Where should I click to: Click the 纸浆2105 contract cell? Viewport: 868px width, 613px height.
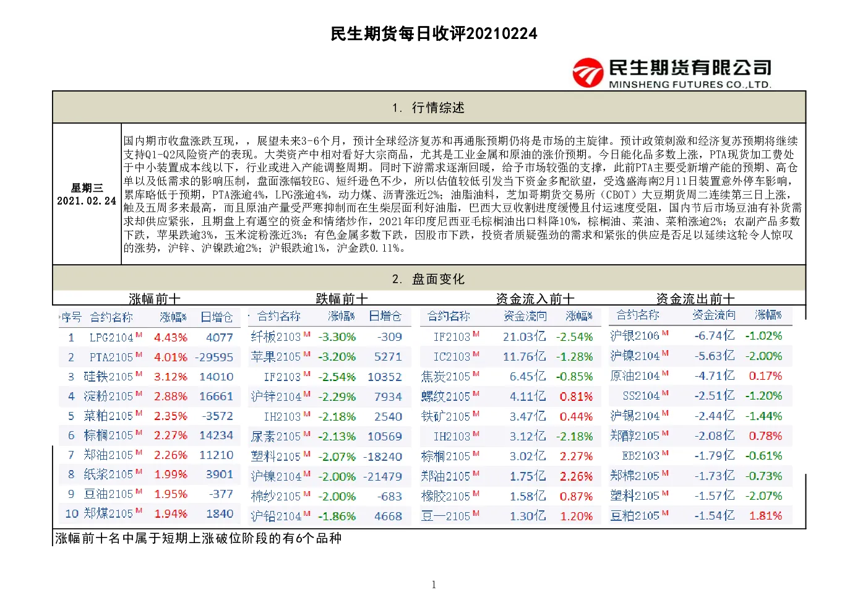pos(113,474)
